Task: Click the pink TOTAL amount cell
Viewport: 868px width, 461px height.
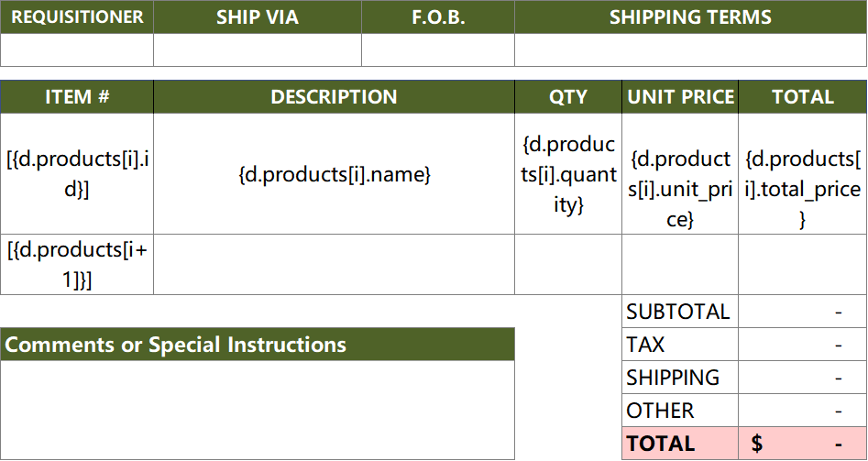Action: tap(802, 444)
